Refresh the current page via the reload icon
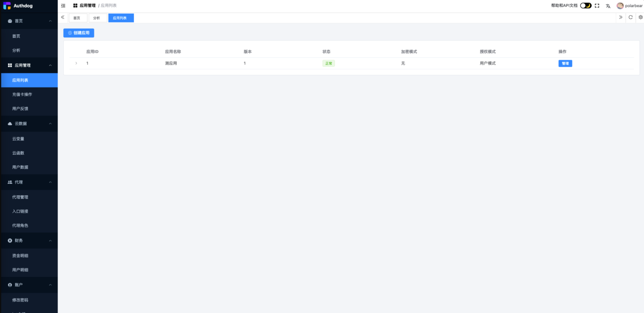Image resolution: width=644 pixels, height=313 pixels. tap(631, 17)
